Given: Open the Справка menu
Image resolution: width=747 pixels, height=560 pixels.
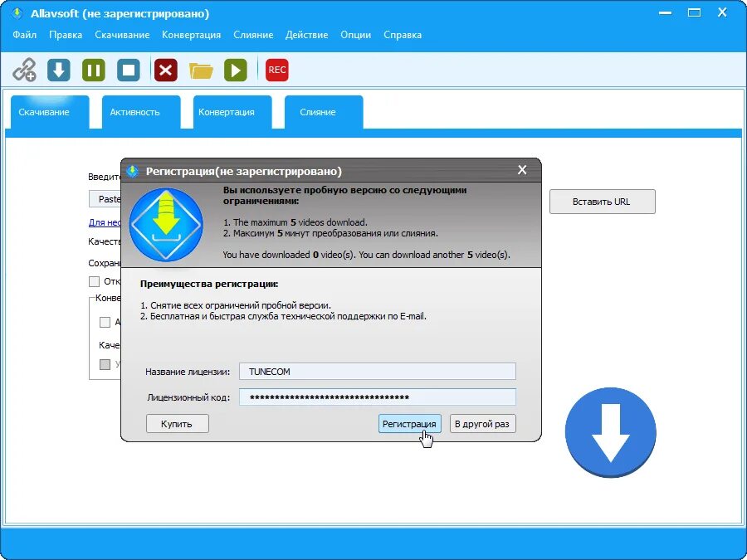Looking at the screenshot, I should click(x=402, y=35).
